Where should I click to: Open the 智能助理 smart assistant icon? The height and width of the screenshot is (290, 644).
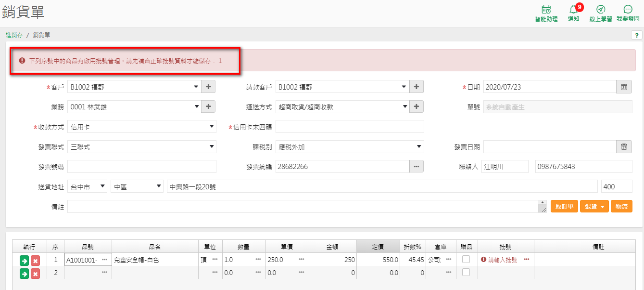coord(546,13)
